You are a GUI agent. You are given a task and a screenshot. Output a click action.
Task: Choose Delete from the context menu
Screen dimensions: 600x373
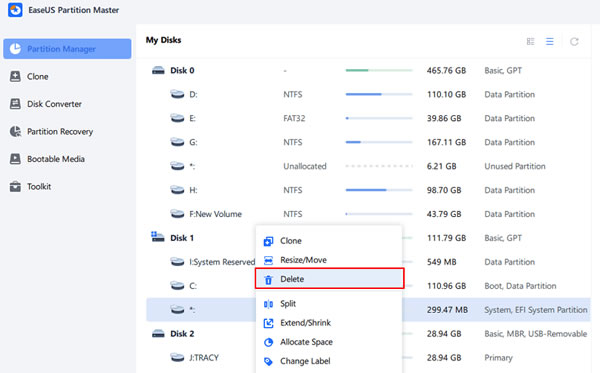pos(329,279)
